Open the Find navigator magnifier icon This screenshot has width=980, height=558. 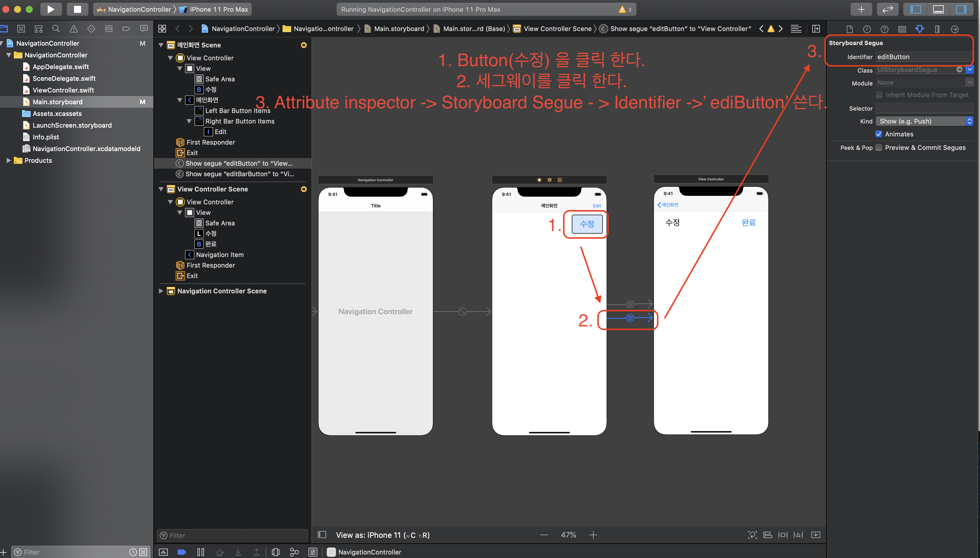(x=56, y=29)
